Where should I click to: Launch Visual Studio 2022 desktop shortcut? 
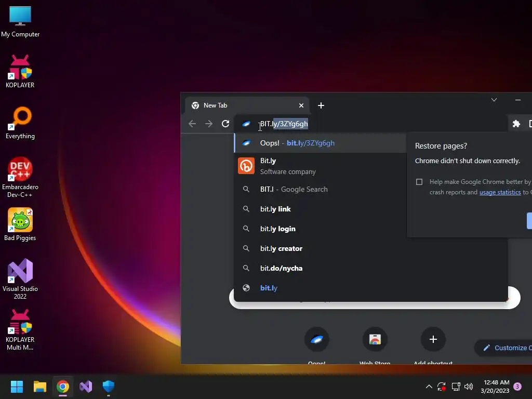(20, 279)
